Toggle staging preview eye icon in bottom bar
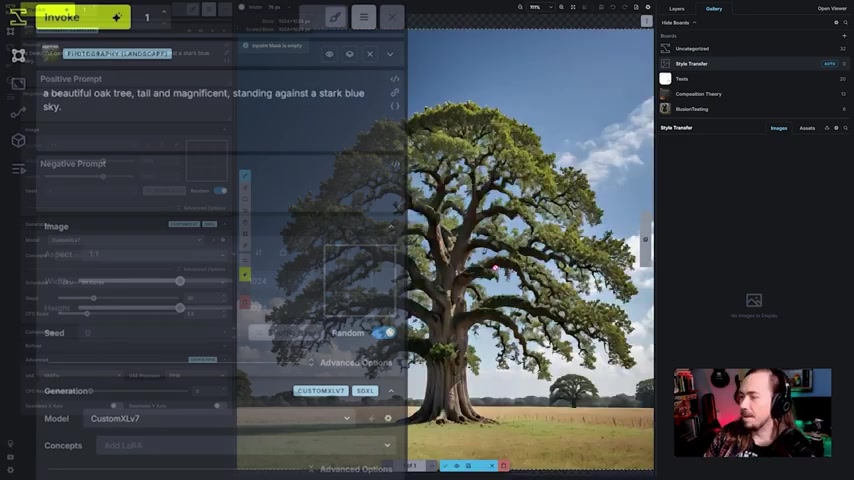854x480 pixels. pyautogui.click(x=457, y=466)
